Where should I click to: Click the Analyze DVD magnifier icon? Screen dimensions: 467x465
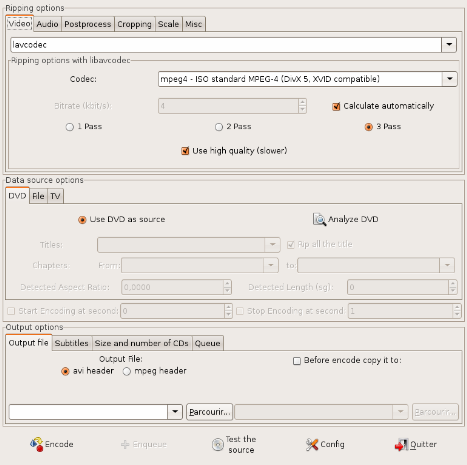point(319,219)
